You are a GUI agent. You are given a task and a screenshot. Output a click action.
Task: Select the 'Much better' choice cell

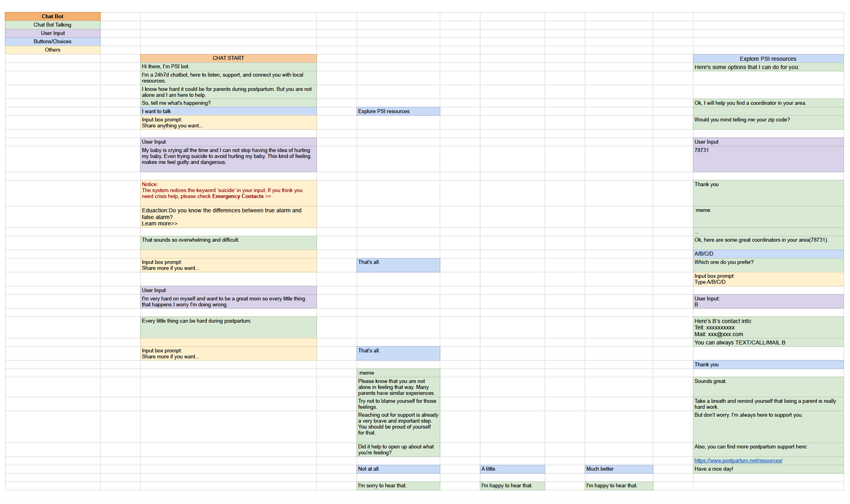click(x=619, y=469)
